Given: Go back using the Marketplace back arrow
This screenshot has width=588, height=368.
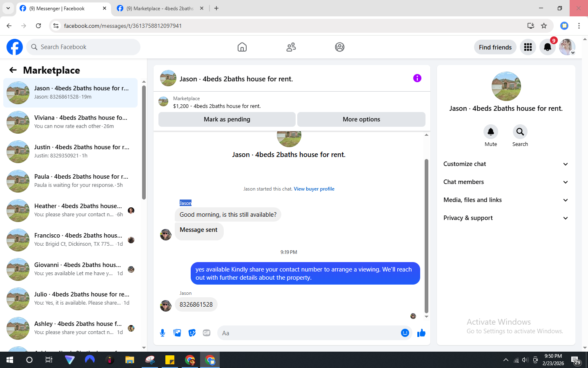Looking at the screenshot, I should tap(13, 70).
